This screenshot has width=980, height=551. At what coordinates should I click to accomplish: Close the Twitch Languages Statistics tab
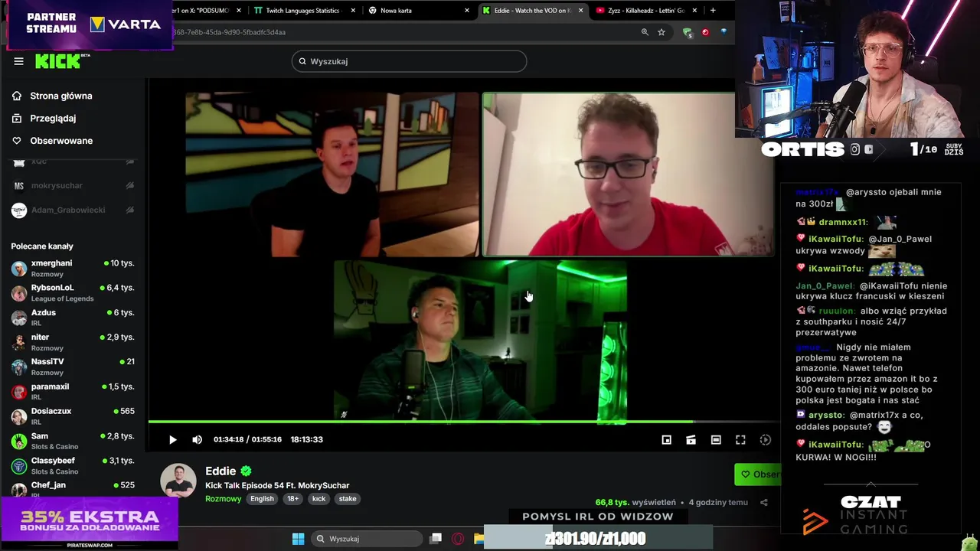click(x=353, y=10)
